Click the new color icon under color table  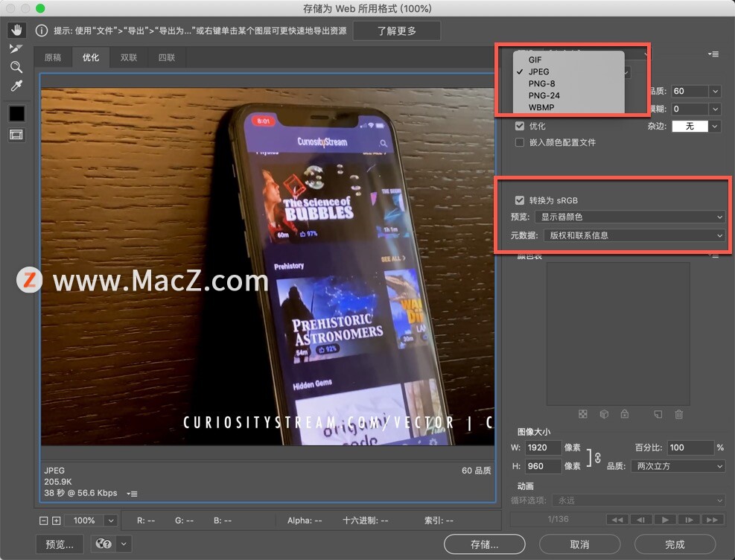point(658,414)
